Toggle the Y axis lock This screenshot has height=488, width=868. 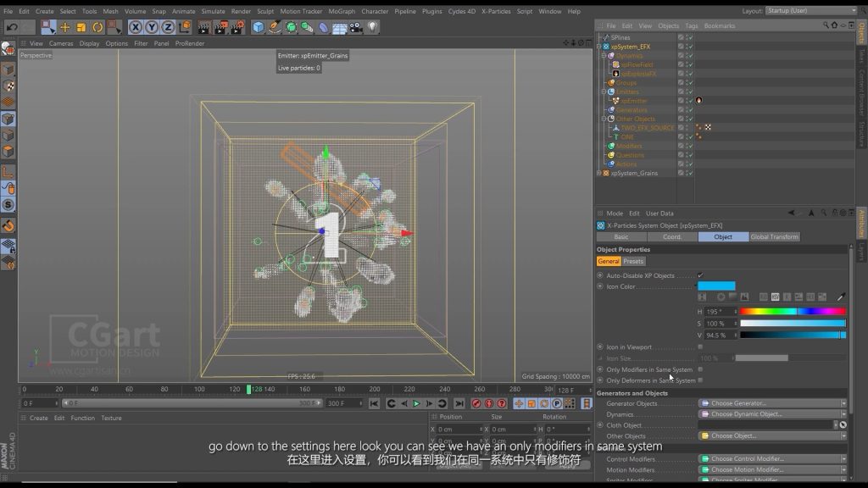point(152,26)
